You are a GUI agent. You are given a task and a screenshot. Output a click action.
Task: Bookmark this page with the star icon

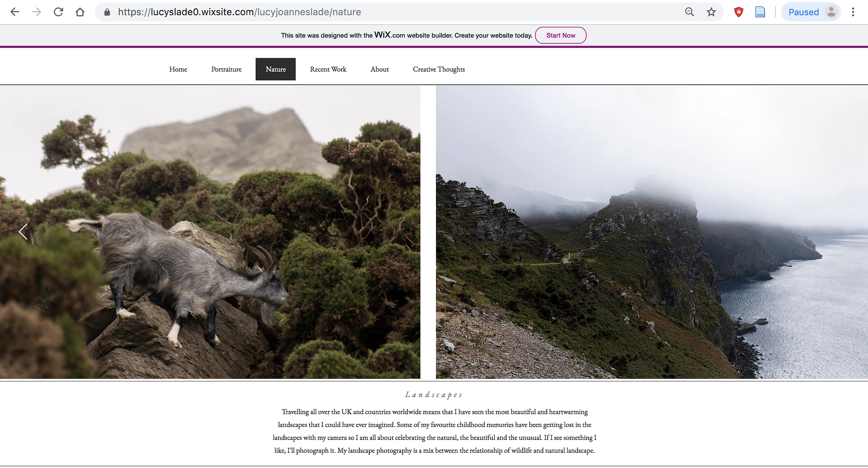click(711, 12)
